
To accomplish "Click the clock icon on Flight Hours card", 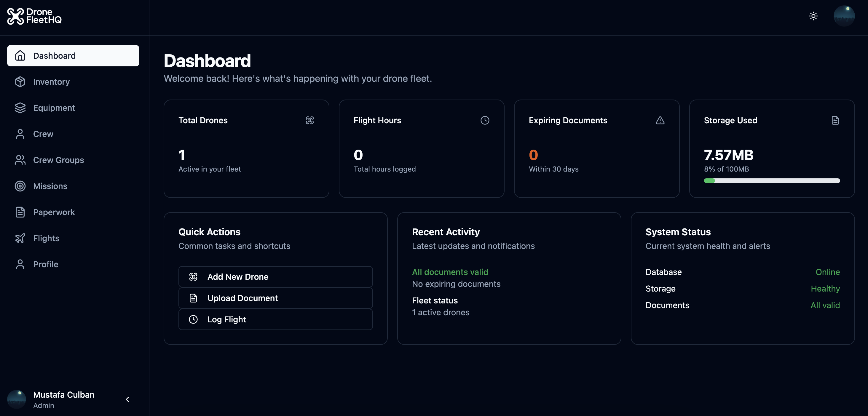I will coord(485,120).
